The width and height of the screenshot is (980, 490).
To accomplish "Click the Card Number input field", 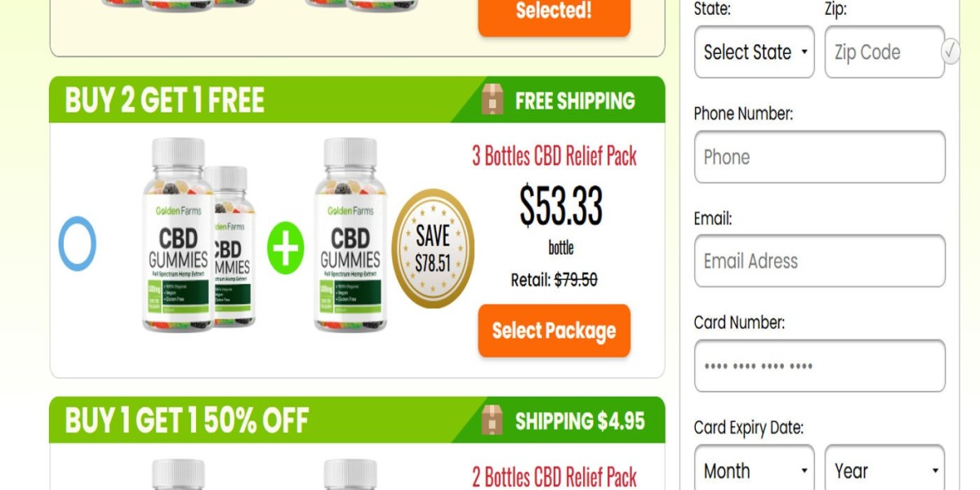I will coord(819,366).
